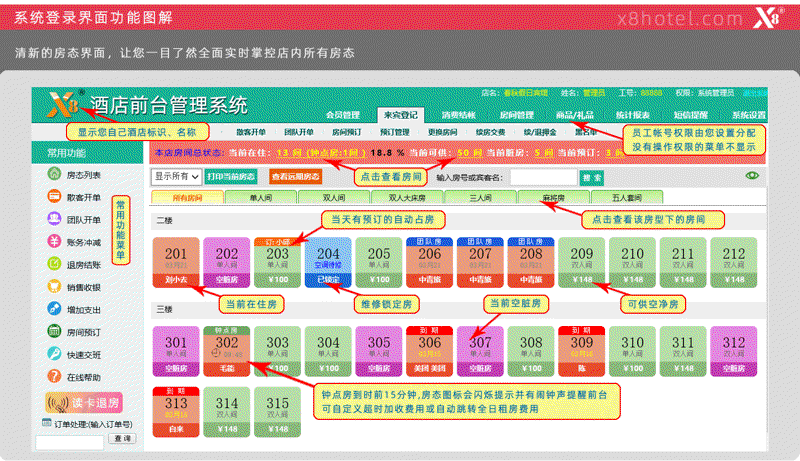The width and height of the screenshot is (800, 461).
Task: Select the 续房交费 submenu item
Action: point(490,132)
